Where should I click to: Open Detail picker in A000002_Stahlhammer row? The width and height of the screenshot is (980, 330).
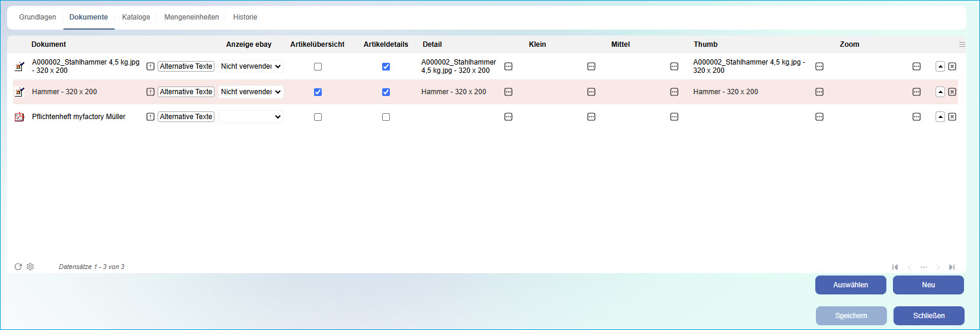[x=508, y=66]
